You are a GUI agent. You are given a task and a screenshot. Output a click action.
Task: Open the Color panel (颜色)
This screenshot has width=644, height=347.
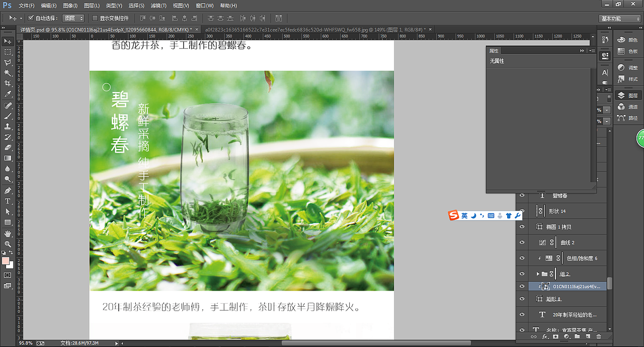coord(627,40)
